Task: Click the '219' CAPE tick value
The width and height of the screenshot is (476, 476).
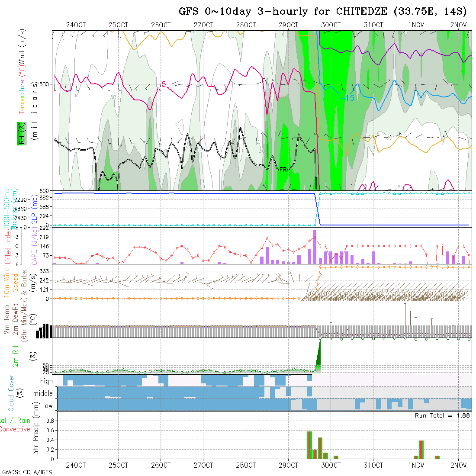Action: pyautogui.click(x=44, y=237)
